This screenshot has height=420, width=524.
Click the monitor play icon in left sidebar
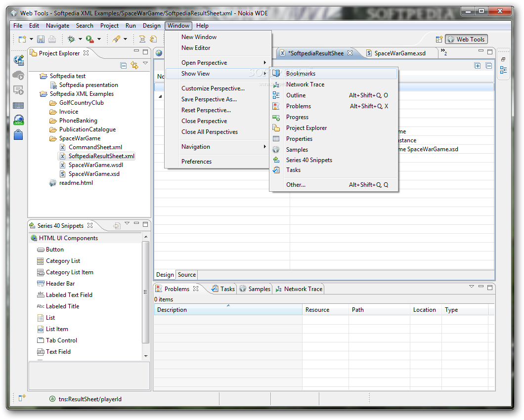18,90
